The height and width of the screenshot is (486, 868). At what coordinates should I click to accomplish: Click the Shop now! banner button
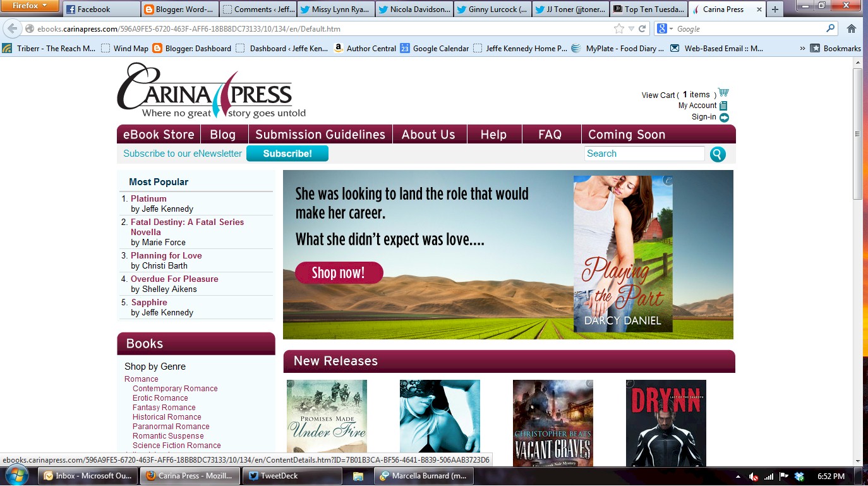coord(339,273)
